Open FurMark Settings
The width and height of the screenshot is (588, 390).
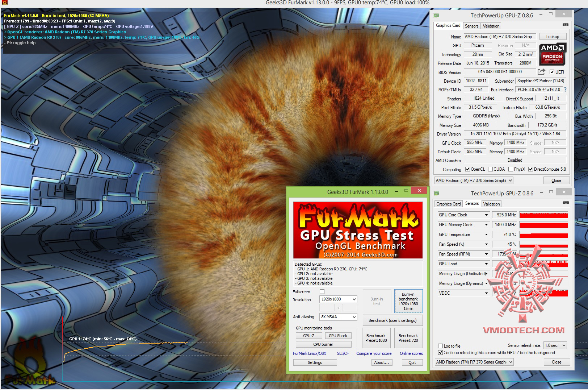tap(315, 362)
